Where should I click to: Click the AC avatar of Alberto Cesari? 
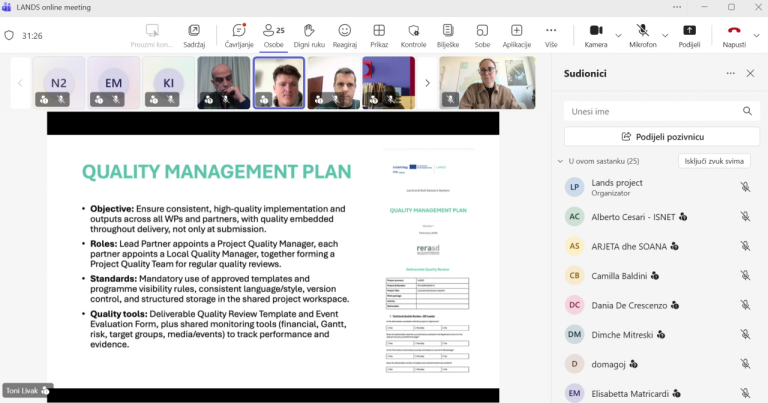pyautogui.click(x=575, y=216)
